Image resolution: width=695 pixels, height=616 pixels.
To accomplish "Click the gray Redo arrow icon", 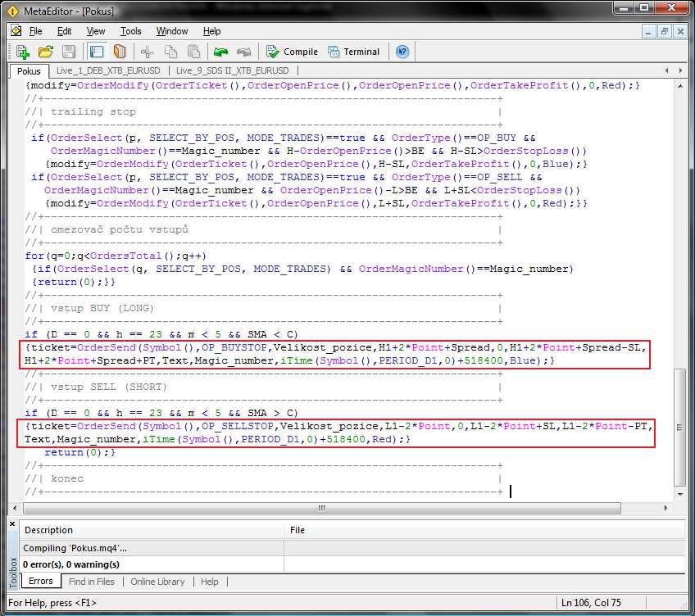I will coord(243,52).
